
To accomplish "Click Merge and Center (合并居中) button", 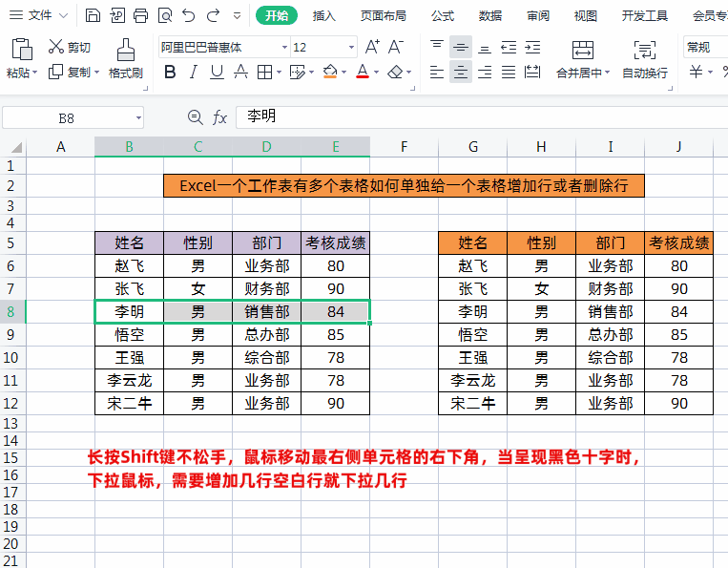I will click(583, 59).
